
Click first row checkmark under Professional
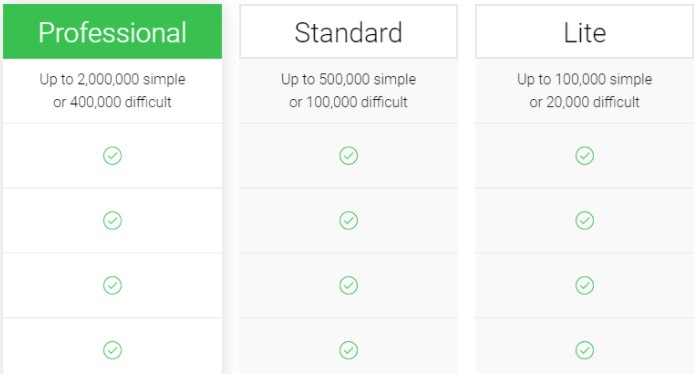click(112, 156)
